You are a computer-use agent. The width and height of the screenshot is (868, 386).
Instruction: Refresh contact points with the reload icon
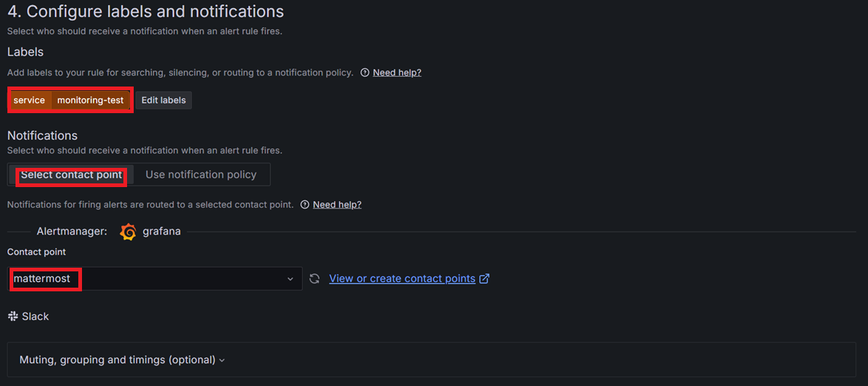pos(315,279)
